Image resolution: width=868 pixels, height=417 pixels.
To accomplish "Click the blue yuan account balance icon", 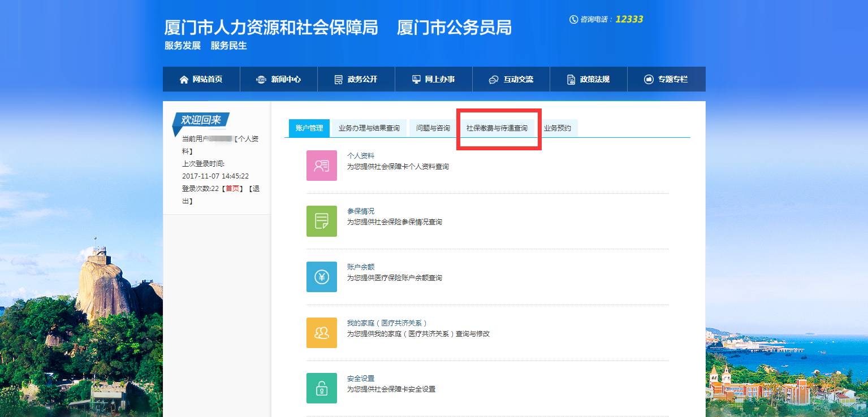I will (x=321, y=277).
